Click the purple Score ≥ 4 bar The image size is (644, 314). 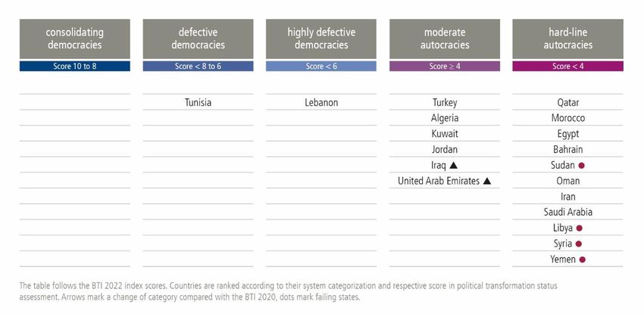(445, 66)
